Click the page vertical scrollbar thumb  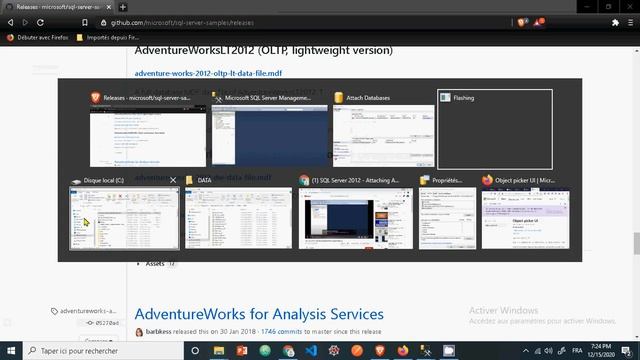[637, 243]
